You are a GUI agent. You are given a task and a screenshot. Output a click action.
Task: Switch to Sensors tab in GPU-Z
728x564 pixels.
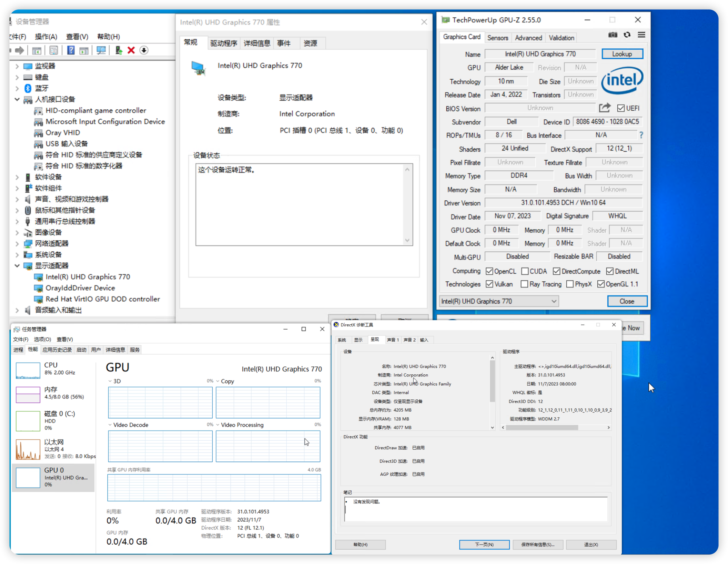pos(497,38)
